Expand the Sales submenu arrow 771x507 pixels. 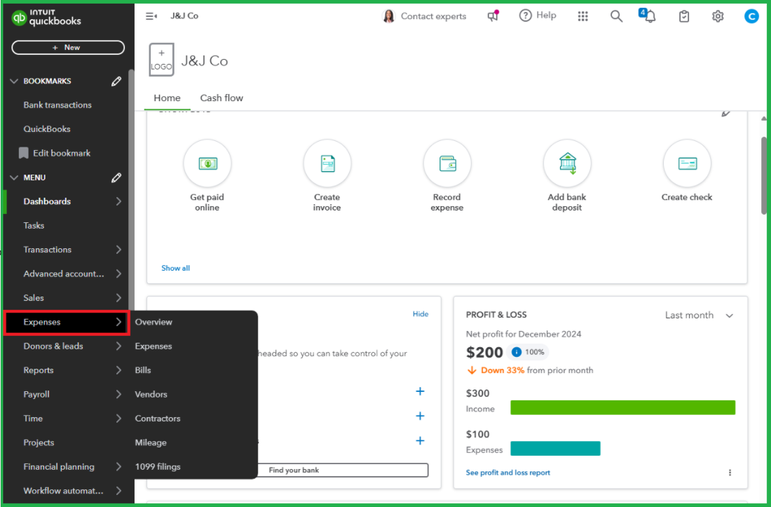pyautogui.click(x=119, y=298)
